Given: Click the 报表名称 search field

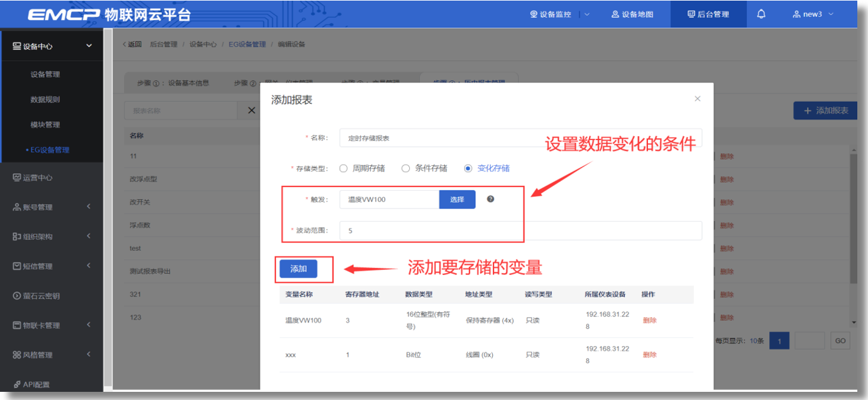Looking at the screenshot, I should click(x=180, y=111).
